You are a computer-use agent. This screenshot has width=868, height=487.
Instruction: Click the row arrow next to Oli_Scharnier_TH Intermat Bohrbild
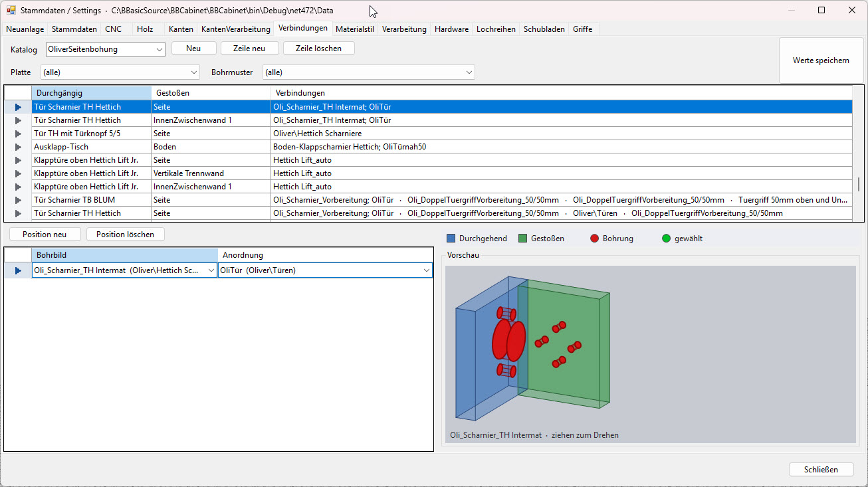(x=18, y=270)
